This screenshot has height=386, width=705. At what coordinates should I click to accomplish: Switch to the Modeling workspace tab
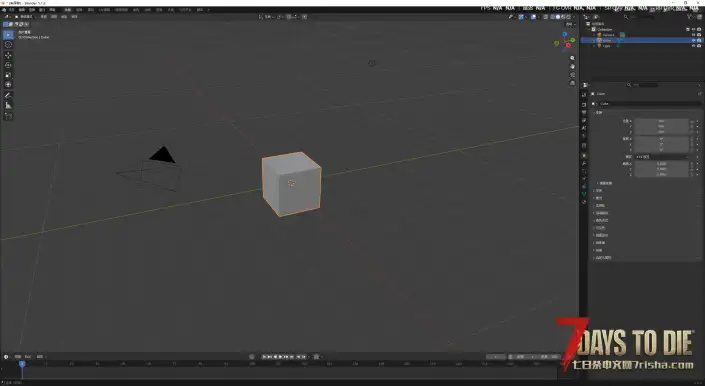tap(79, 9)
